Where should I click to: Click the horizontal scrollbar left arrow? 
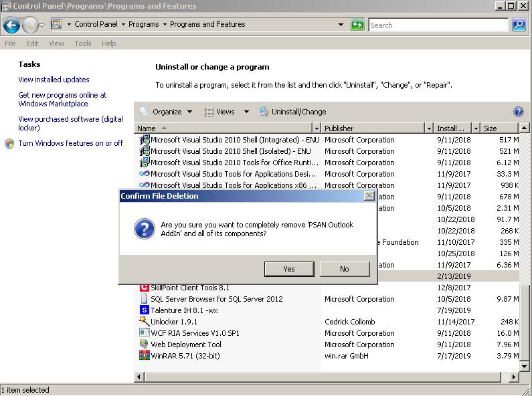pyautogui.click(x=139, y=377)
